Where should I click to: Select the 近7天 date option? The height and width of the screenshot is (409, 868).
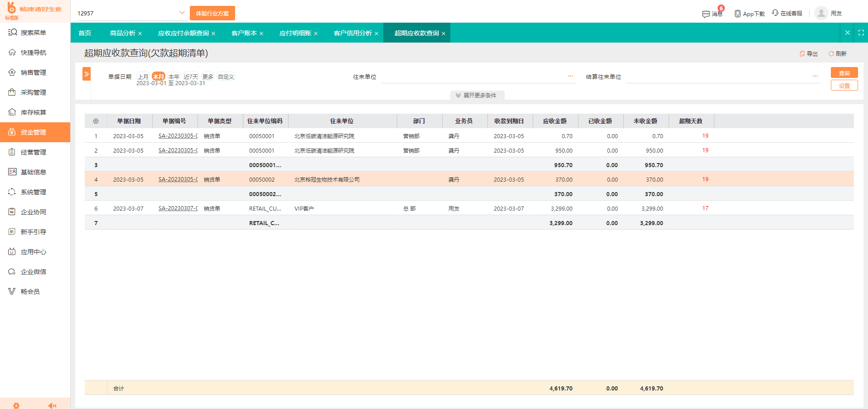(x=190, y=76)
